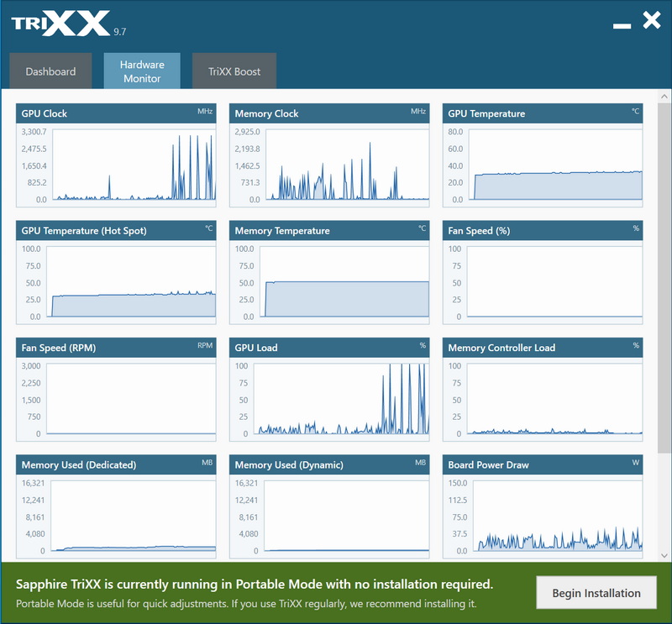This screenshot has height=624, width=672.
Task: Click the "GPU Clock" panel title
Action: click(x=45, y=113)
